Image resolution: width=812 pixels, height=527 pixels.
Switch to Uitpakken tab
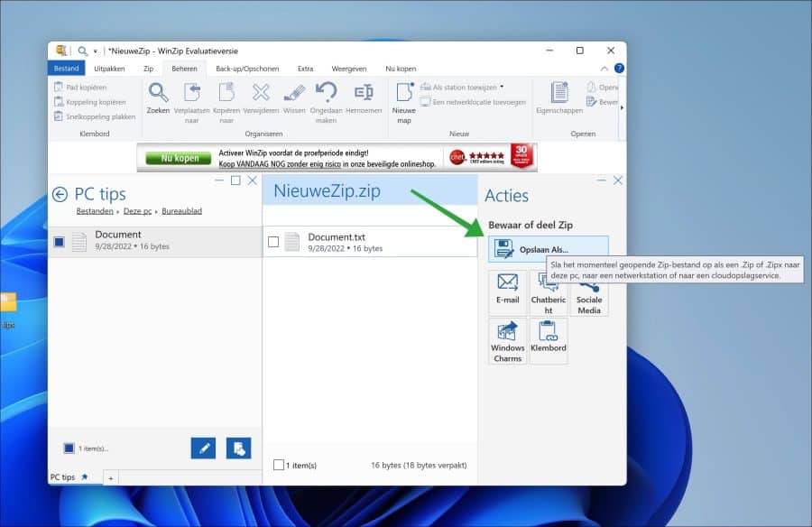109,69
